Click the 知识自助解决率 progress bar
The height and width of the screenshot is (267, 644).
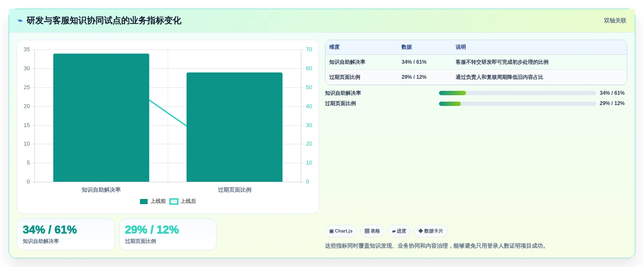click(x=517, y=93)
